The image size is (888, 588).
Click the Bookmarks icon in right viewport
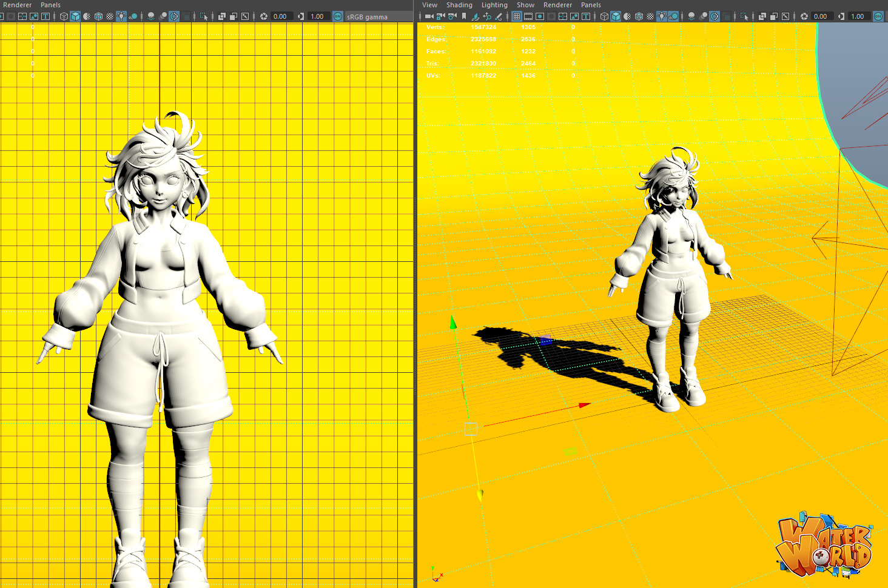pos(464,16)
